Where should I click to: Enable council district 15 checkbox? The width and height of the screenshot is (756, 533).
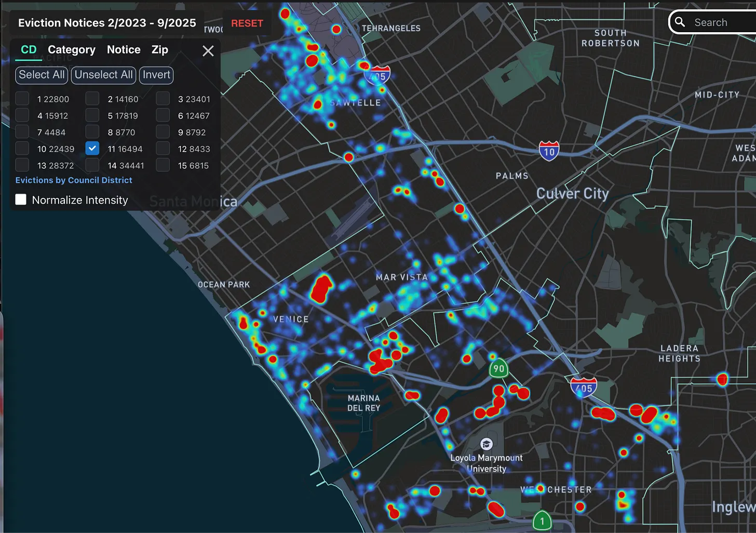click(163, 165)
